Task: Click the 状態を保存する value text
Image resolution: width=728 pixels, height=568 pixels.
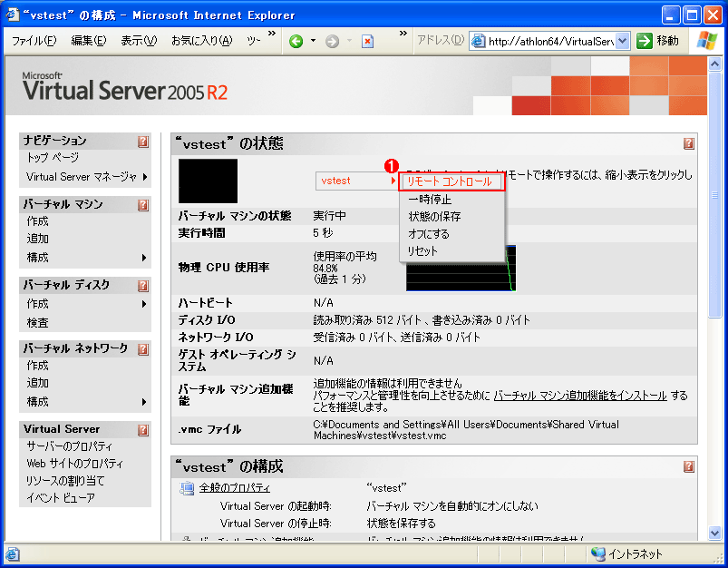Action: pos(401,524)
